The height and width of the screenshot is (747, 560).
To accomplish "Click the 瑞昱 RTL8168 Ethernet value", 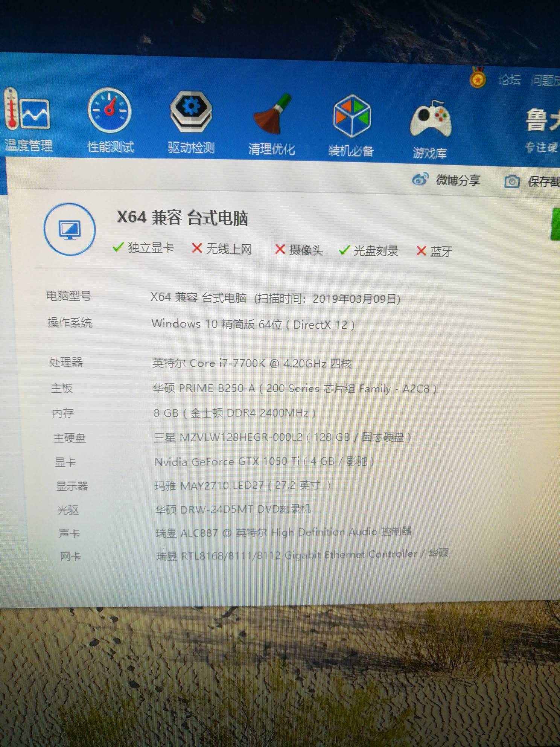I will click(x=302, y=555).
